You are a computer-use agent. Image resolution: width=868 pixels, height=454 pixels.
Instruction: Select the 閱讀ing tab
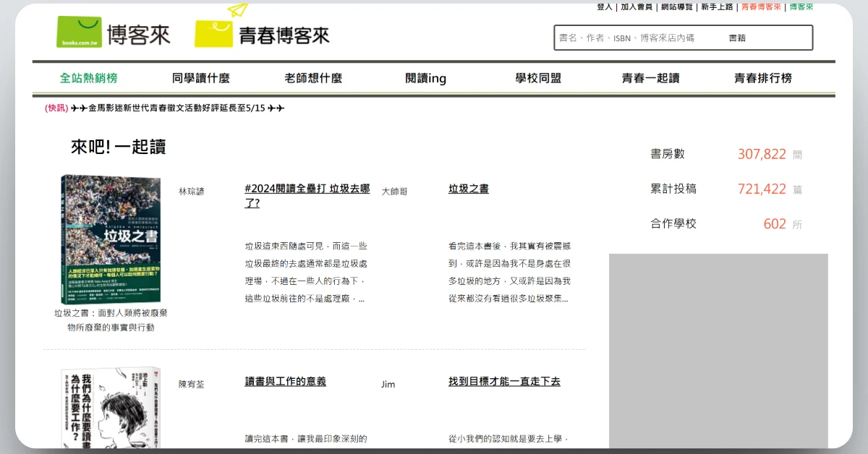tap(426, 78)
